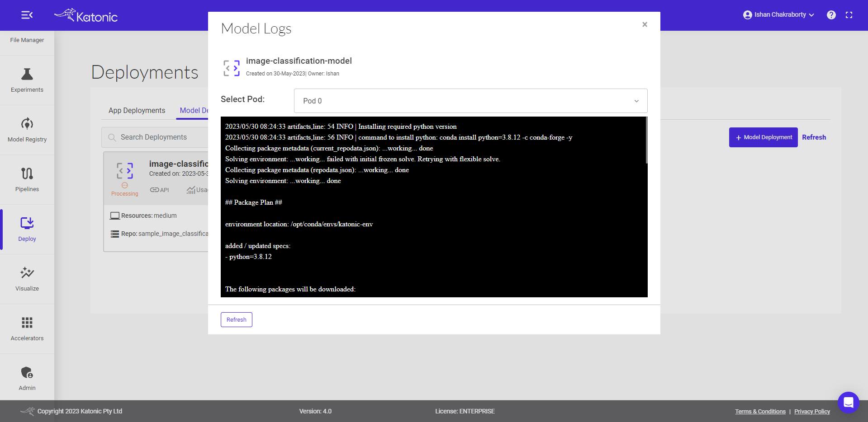Image resolution: width=868 pixels, height=422 pixels.
Task: Open the Accelerators grid icon
Action: (27, 323)
